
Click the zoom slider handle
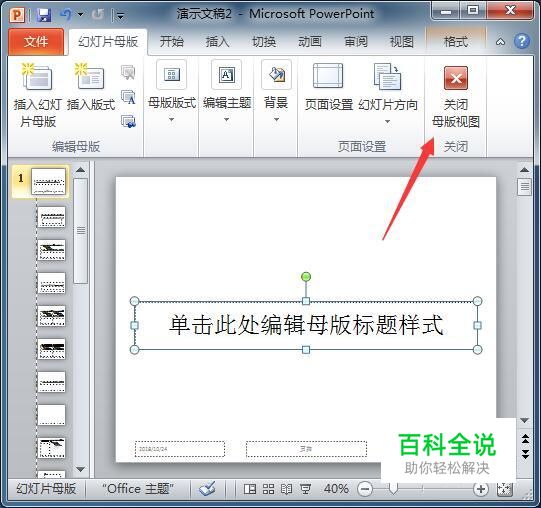tap(393, 488)
